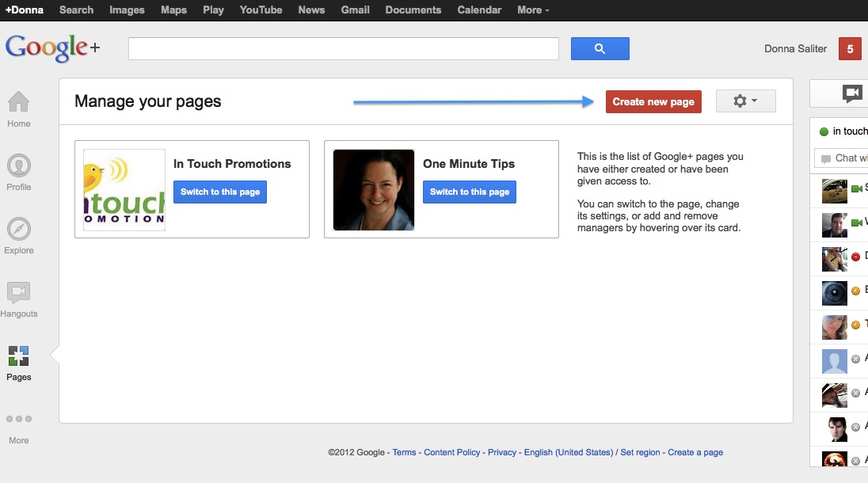Image resolution: width=868 pixels, height=483 pixels.
Task: Open Play in the top bar
Action: [213, 10]
